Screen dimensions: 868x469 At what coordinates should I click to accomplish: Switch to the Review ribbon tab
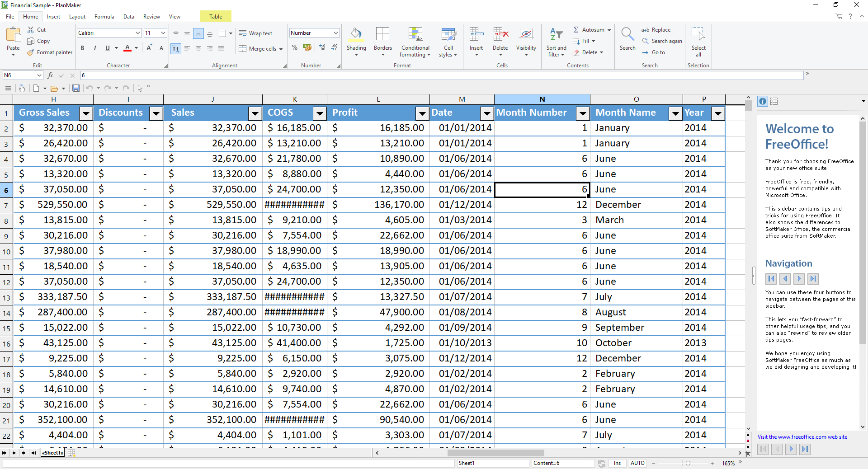151,17
